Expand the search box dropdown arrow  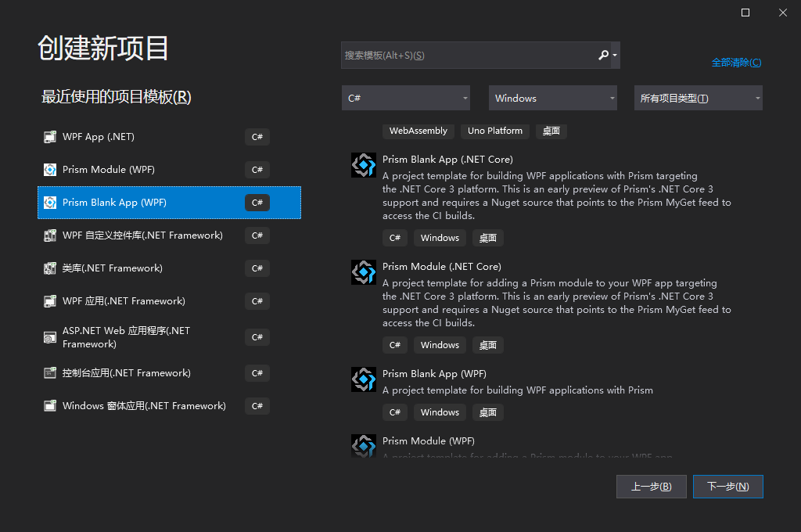click(x=616, y=55)
